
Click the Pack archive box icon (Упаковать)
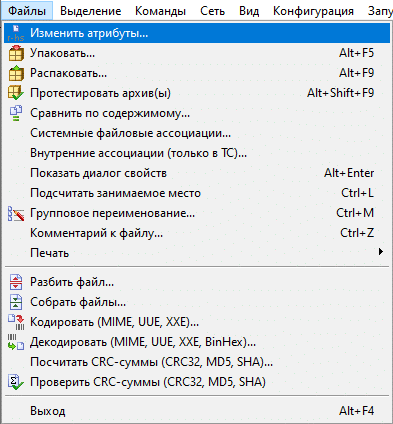16,53
